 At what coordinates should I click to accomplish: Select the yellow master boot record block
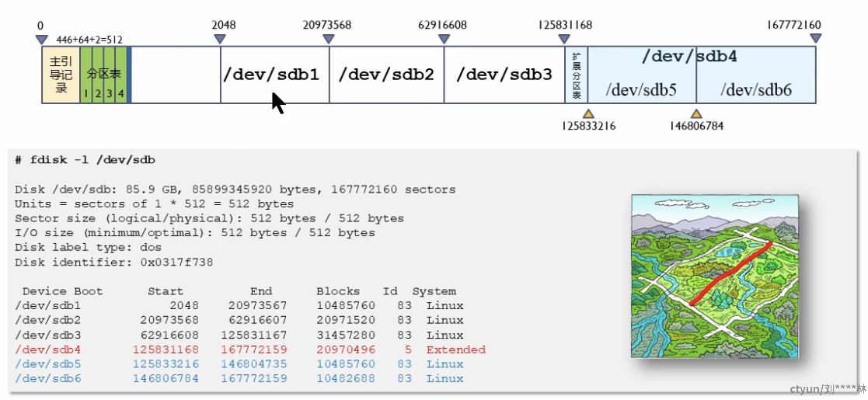61,75
